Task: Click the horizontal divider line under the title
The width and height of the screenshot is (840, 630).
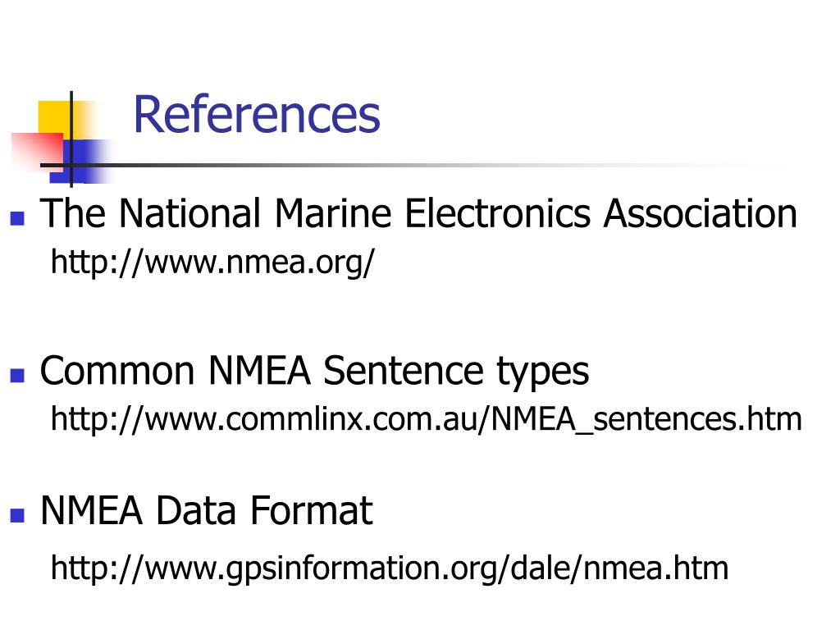Action: click(x=451, y=166)
